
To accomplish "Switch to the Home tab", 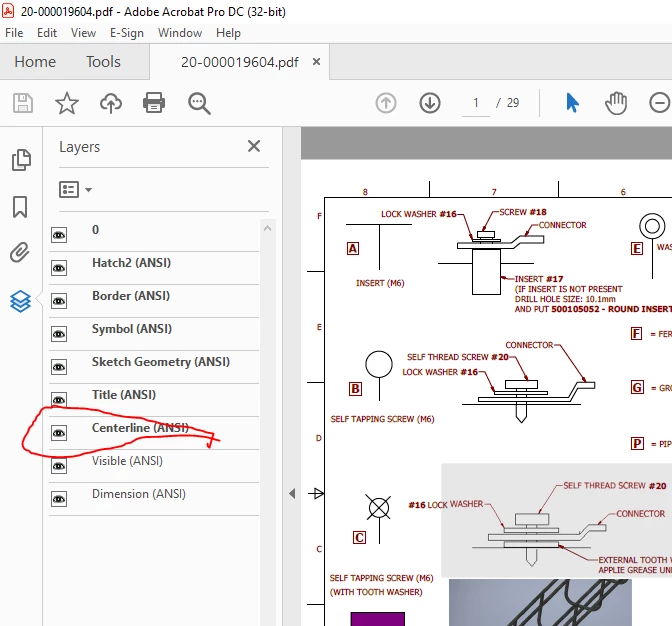I will (35, 62).
